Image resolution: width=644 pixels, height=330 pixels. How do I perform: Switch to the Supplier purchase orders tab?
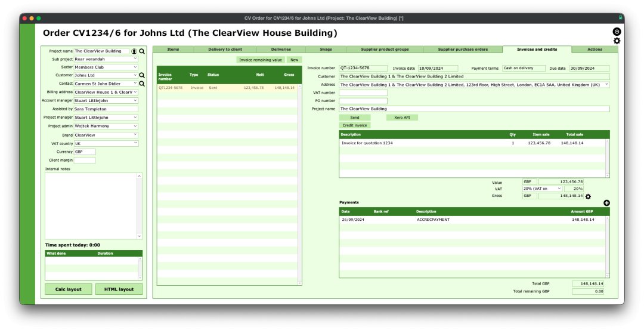463,50
